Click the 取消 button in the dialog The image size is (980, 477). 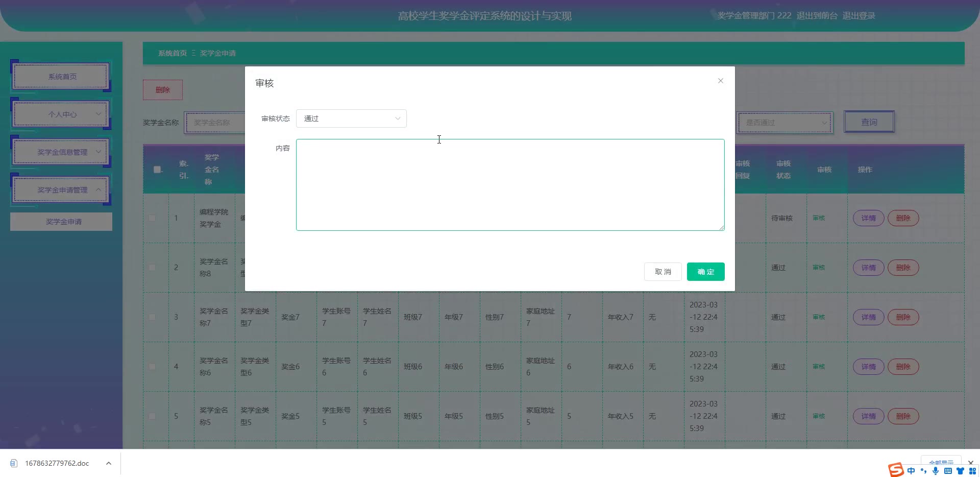point(663,272)
